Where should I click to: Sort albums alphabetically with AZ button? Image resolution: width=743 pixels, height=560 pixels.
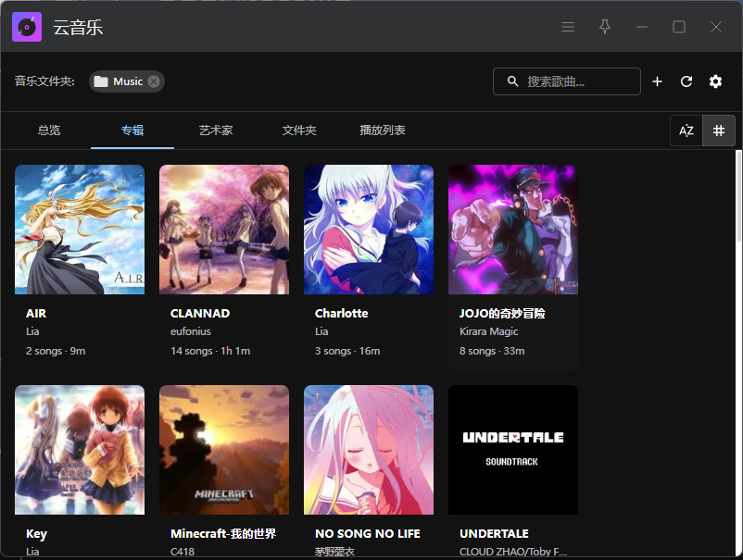(686, 131)
